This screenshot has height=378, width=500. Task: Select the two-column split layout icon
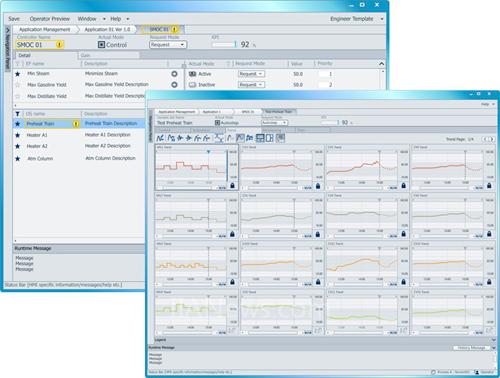[270, 138]
